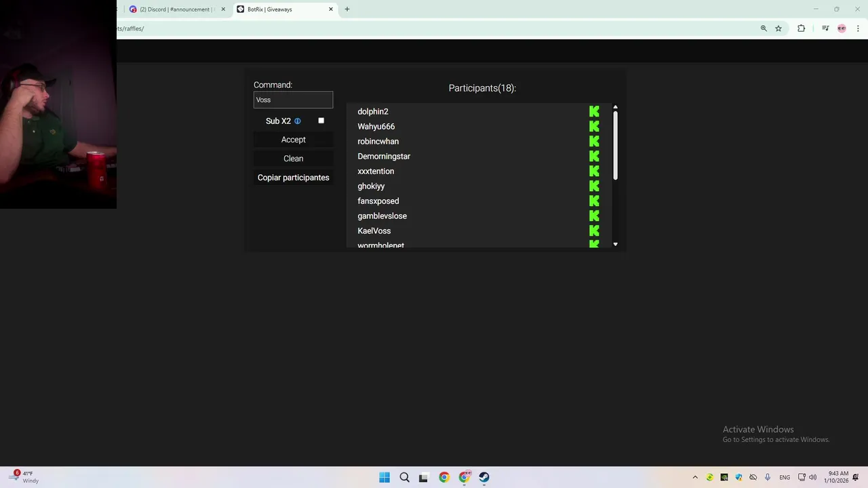Close the Discord #announcement tab
This screenshot has height=488, width=868.
point(223,9)
